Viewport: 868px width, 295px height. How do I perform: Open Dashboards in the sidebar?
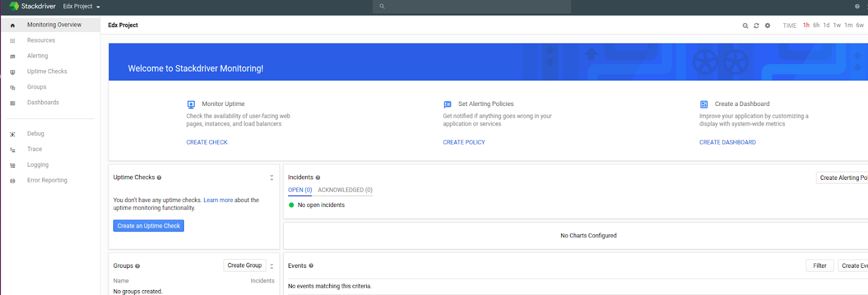43,102
